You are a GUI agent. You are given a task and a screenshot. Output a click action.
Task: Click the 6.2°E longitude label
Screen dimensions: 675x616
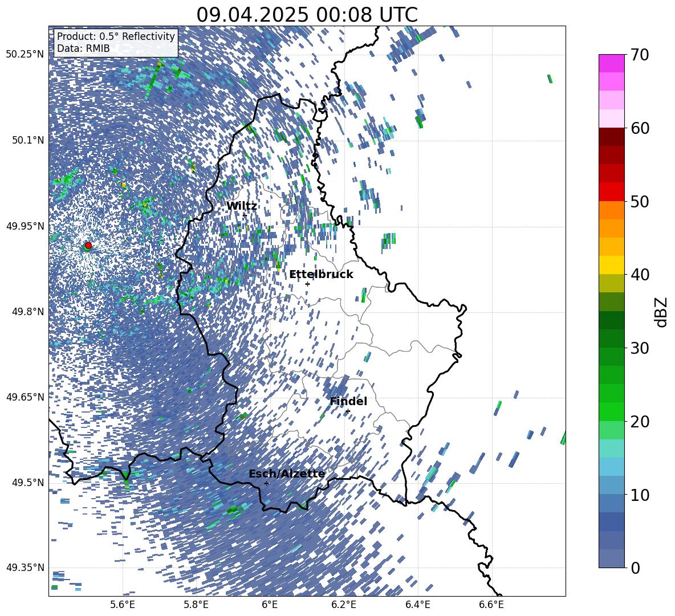tap(344, 605)
